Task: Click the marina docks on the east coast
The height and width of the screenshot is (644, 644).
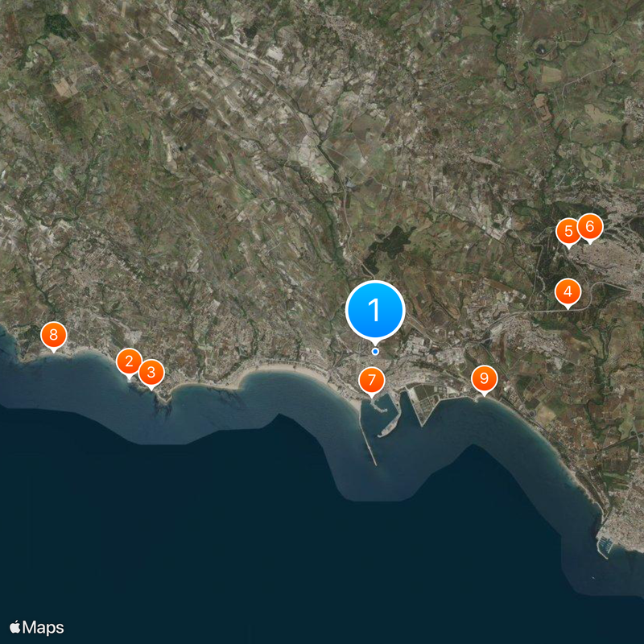Action: pyautogui.click(x=605, y=546)
